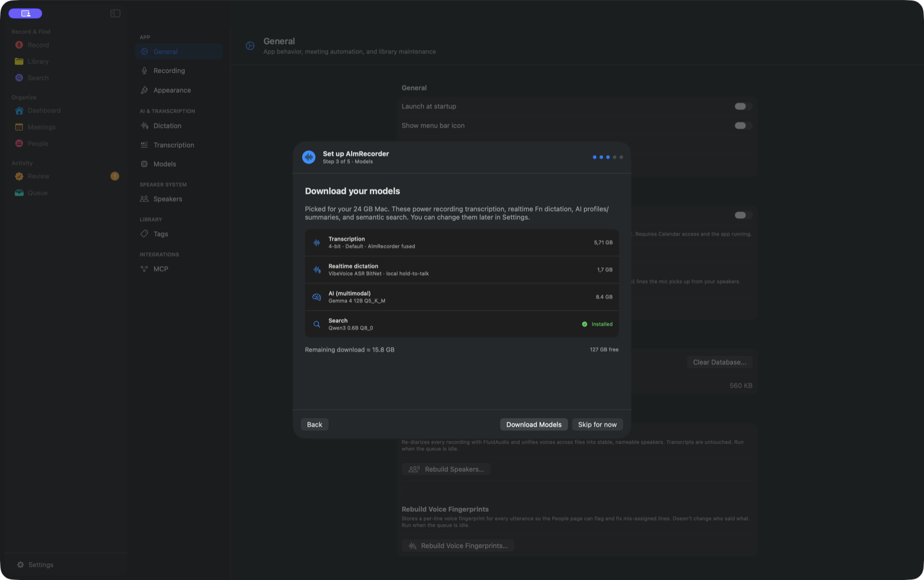Viewport: 924px width, 580px height.
Task: Click the General page header icon
Action: point(250,46)
